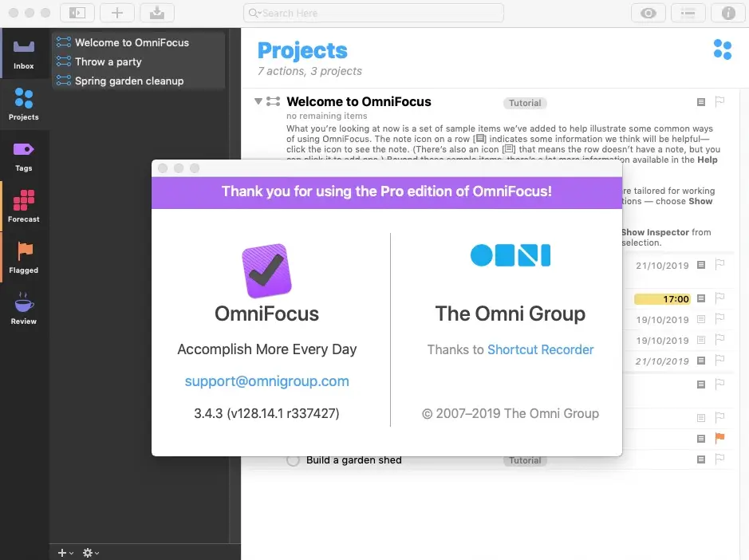Switch to the Inbox perspective
Image resolution: width=749 pixels, height=560 pixels.
coord(24,53)
